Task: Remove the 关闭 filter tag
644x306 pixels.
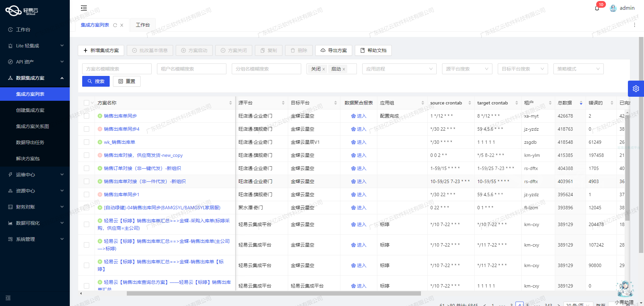Action: pyautogui.click(x=324, y=69)
